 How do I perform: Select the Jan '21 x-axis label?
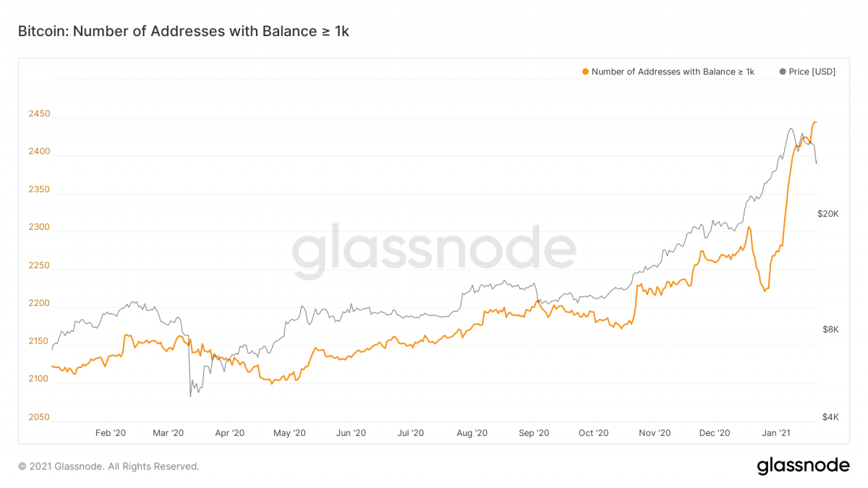(x=776, y=433)
